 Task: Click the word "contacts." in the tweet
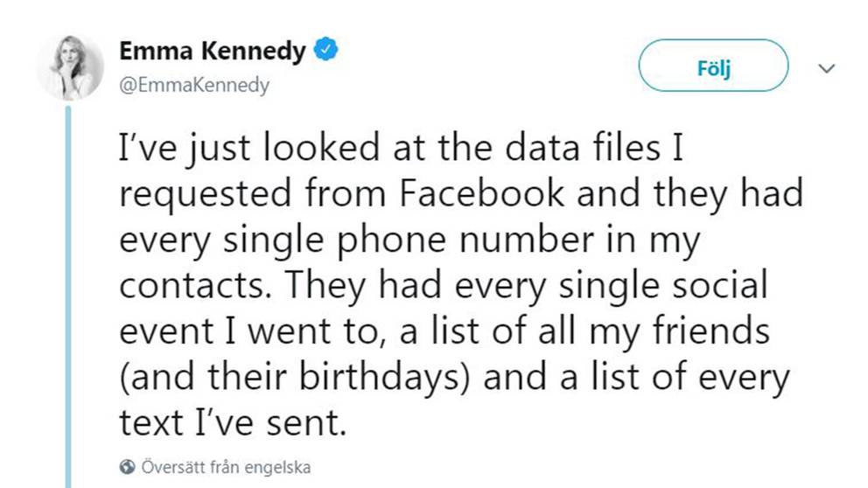point(181,286)
